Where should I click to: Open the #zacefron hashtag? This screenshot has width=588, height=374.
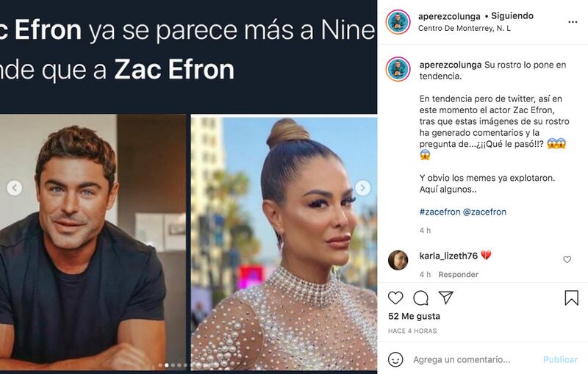click(x=440, y=212)
